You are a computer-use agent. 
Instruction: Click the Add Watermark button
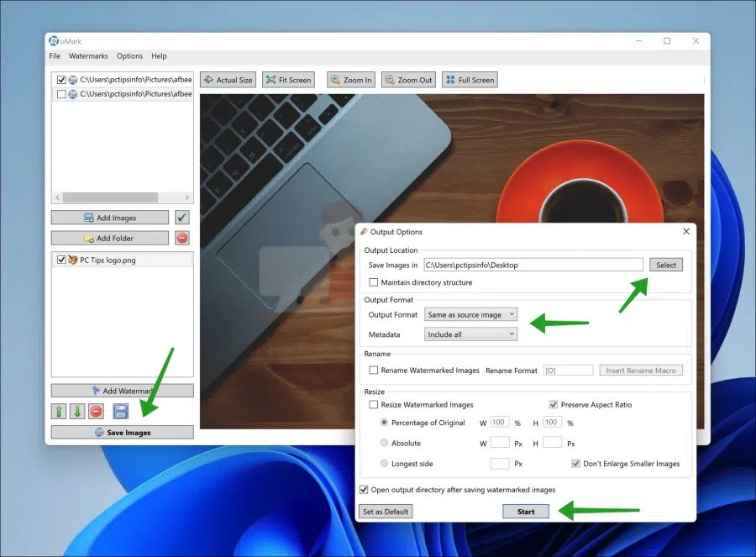pyautogui.click(x=123, y=391)
